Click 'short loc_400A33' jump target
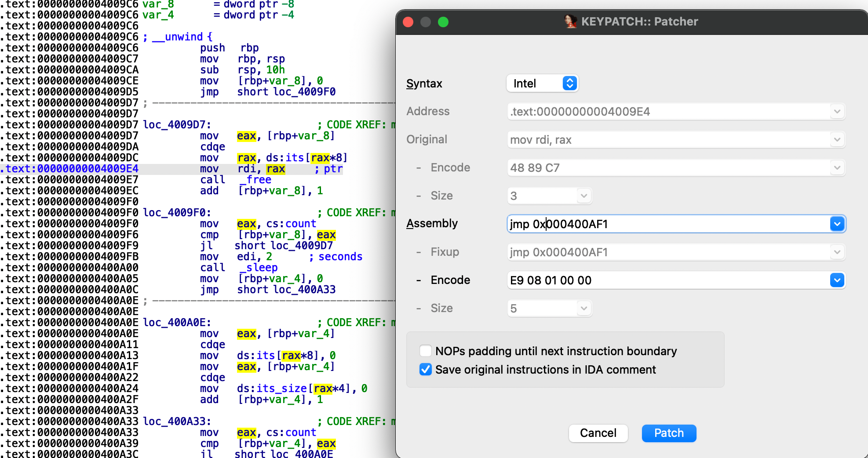The width and height of the screenshot is (868, 458). click(x=286, y=290)
